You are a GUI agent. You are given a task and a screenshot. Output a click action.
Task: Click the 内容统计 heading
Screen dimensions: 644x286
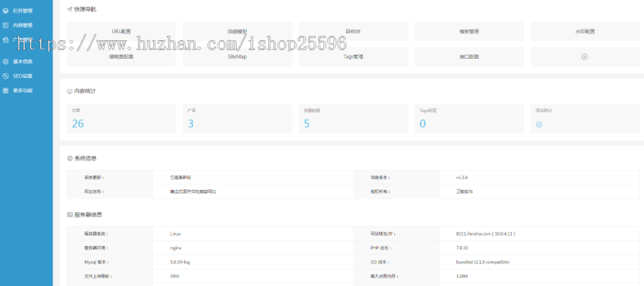pyautogui.click(x=85, y=91)
